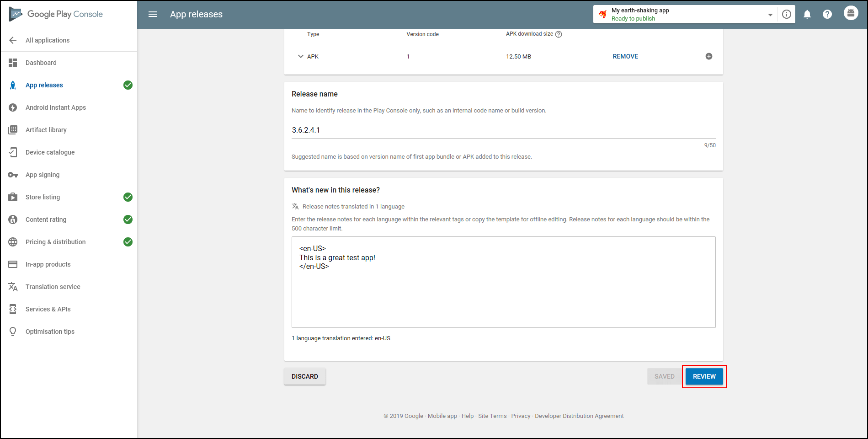The height and width of the screenshot is (439, 868).
Task: Click the app info icon beside app selector
Action: pyautogui.click(x=787, y=14)
